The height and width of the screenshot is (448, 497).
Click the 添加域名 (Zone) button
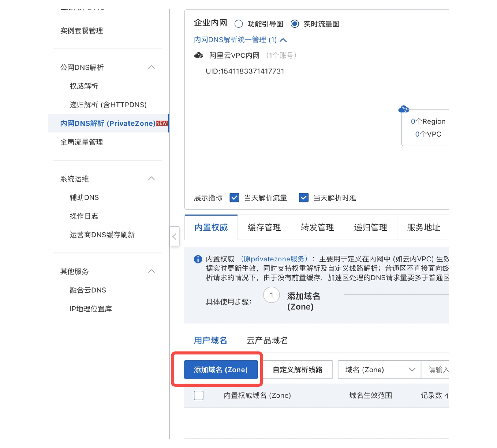pyautogui.click(x=221, y=369)
